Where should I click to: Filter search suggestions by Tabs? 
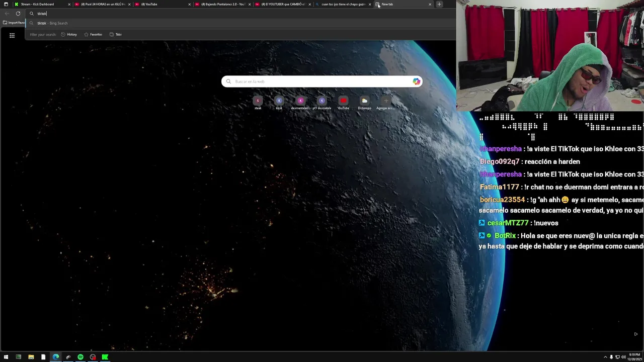[x=116, y=34]
